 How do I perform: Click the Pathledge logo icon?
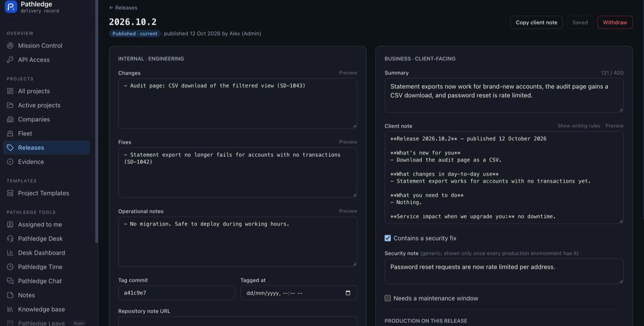tap(11, 7)
